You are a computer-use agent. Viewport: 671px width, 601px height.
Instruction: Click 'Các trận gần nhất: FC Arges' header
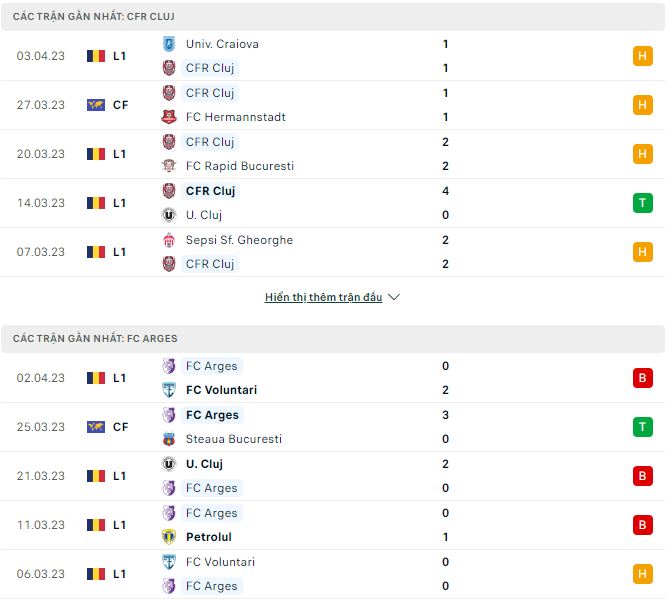click(95, 339)
